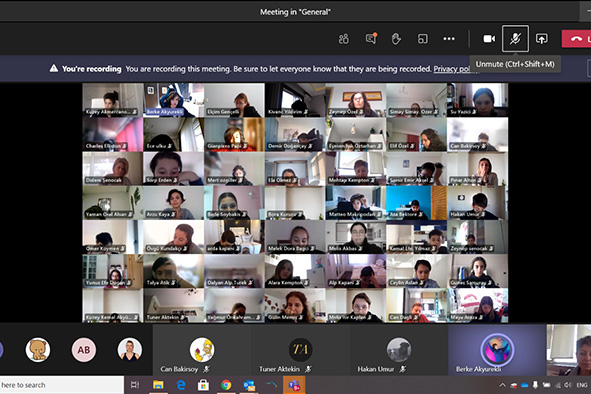This screenshot has height=394, width=591.
Task: Select Demir Doğançay's video tile
Action: click(295, 134)
